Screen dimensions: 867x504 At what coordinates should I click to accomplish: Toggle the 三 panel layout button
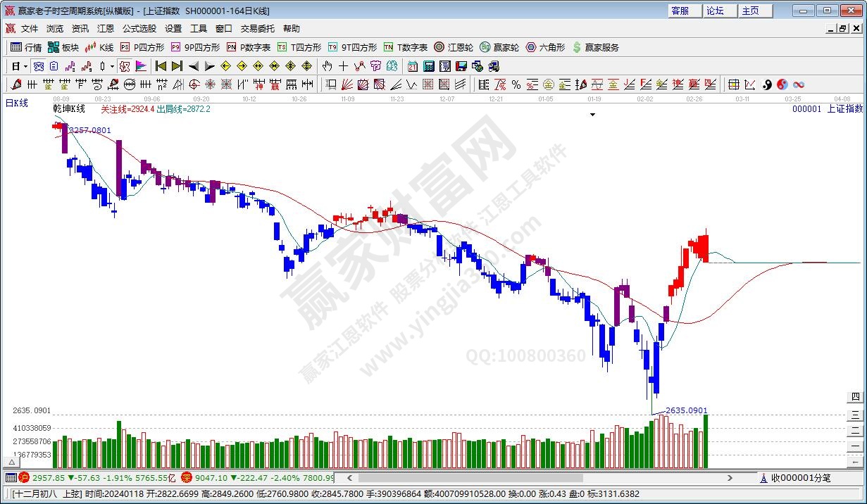[x=855, y=415]
